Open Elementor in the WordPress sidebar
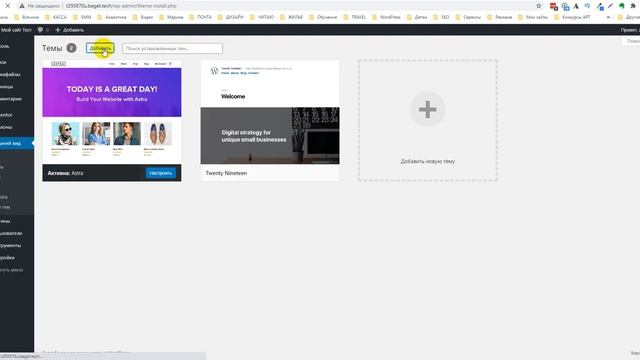The width and height of the screenshot is (640, 360). (x=17, y=115)
